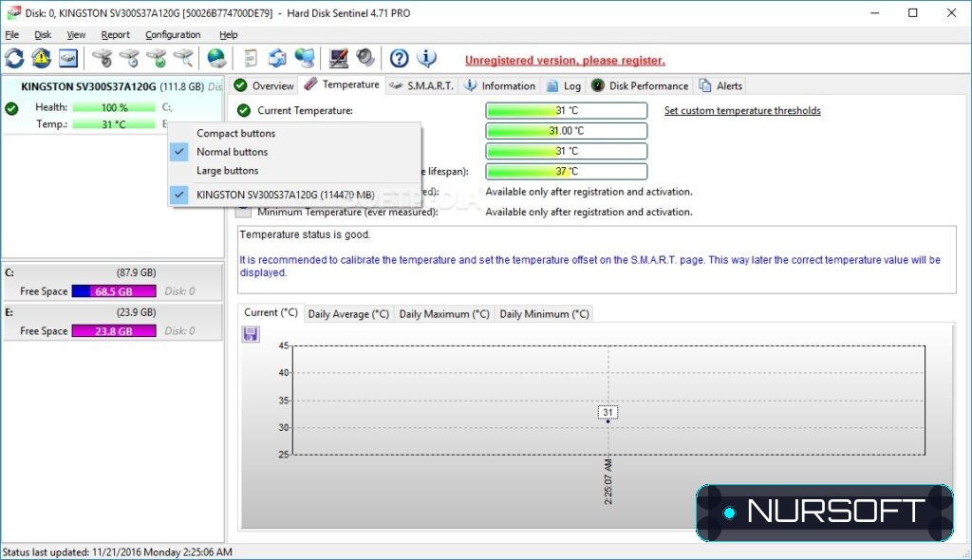Image resolution: width=972 pixels, height=560 pixels.
Task: Click the disk with green checkmark icon
Action: 157,59
